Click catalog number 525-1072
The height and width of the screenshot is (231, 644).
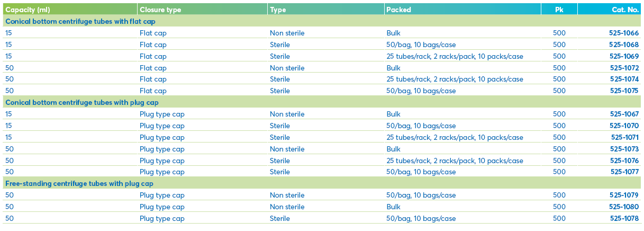[x=624, y=68]
